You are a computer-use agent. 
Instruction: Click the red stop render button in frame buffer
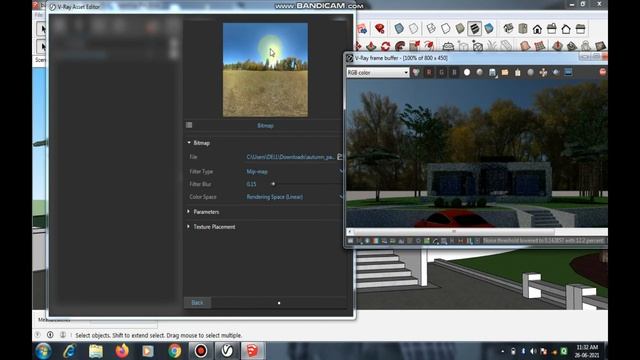coord(603,72)
